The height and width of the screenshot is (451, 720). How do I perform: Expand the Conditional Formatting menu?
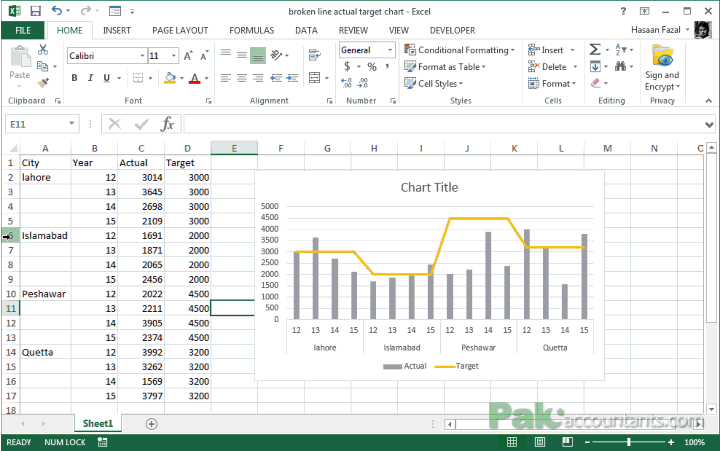pyautogui.click(x=460, y=50)
